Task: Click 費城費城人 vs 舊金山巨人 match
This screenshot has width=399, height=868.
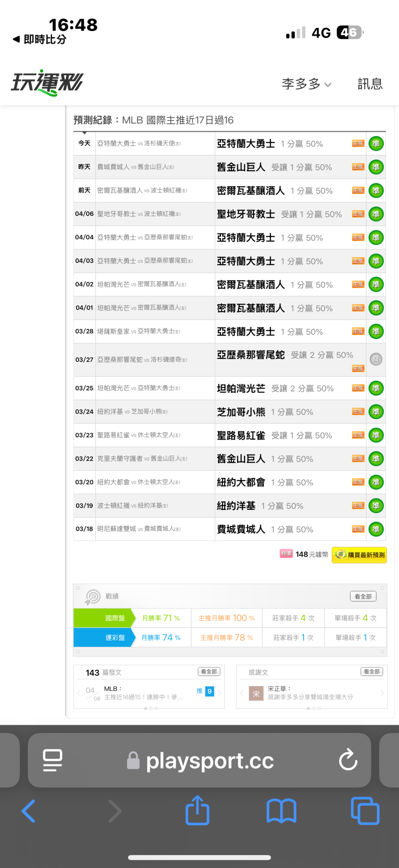Action: 136,167
